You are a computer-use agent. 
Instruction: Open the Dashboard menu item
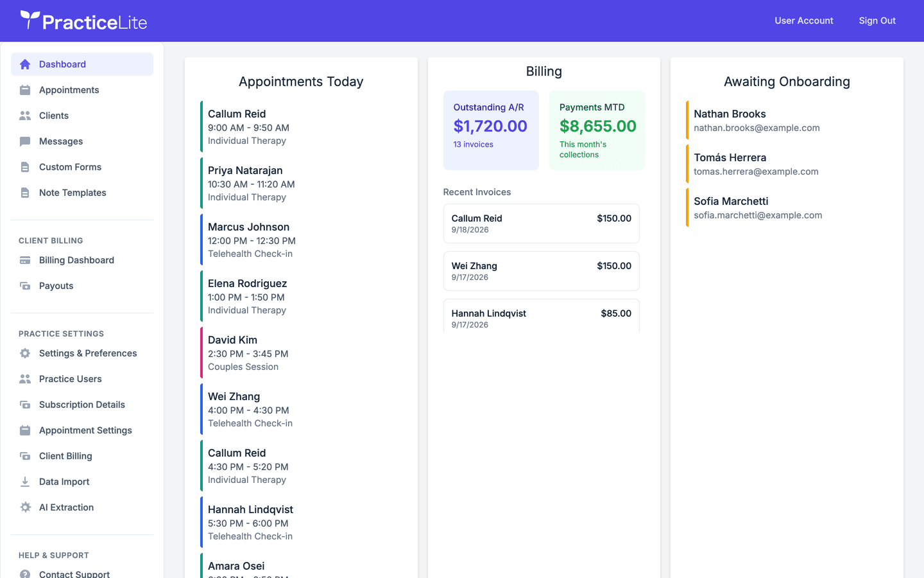click(x=82, y=64)
